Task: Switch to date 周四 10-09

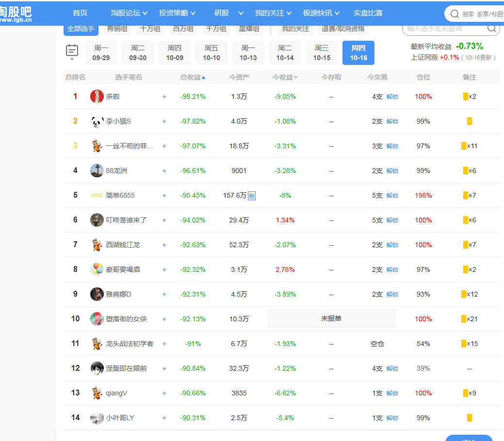Action: click(175, 53)
